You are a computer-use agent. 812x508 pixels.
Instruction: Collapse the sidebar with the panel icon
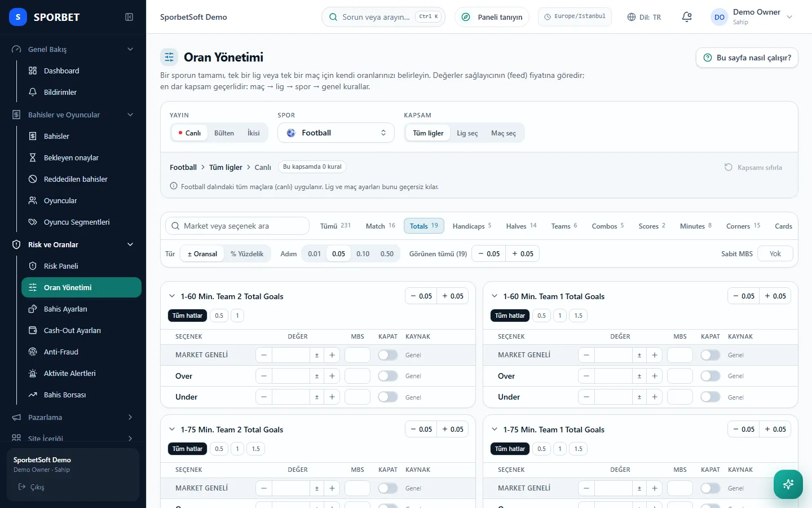tap(129, 17)
